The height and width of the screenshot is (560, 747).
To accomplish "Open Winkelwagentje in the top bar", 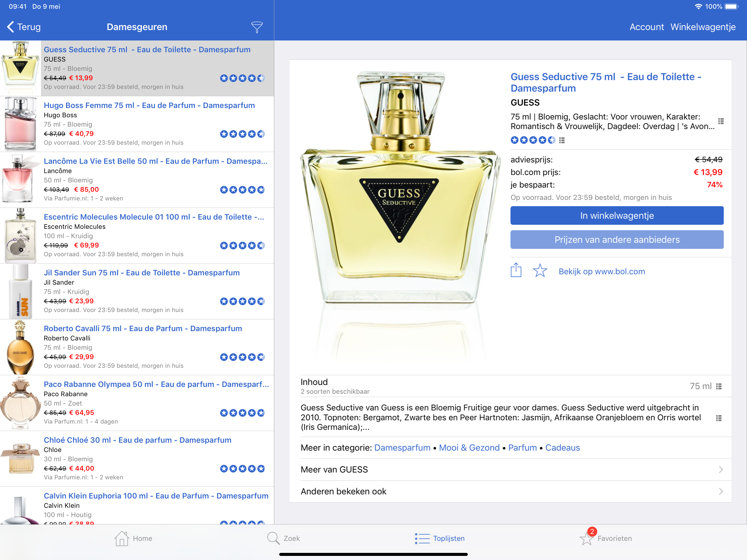I will coord(703,27).
